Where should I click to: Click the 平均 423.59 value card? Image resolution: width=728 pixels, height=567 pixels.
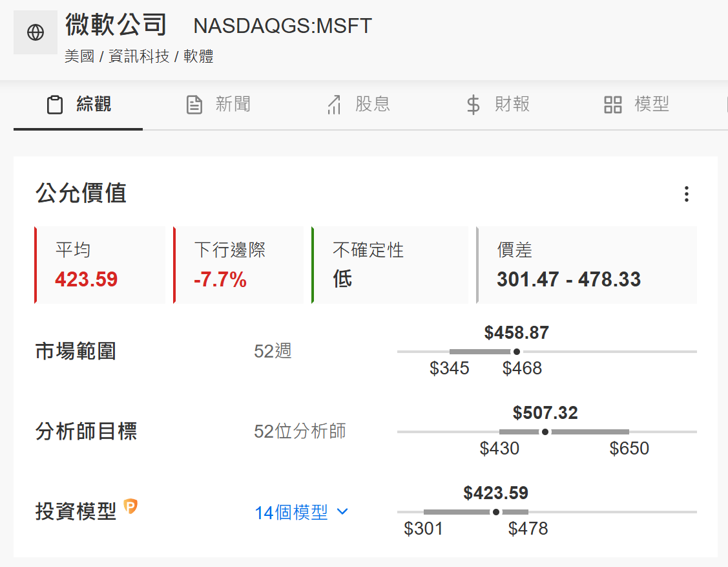[100, 265]
